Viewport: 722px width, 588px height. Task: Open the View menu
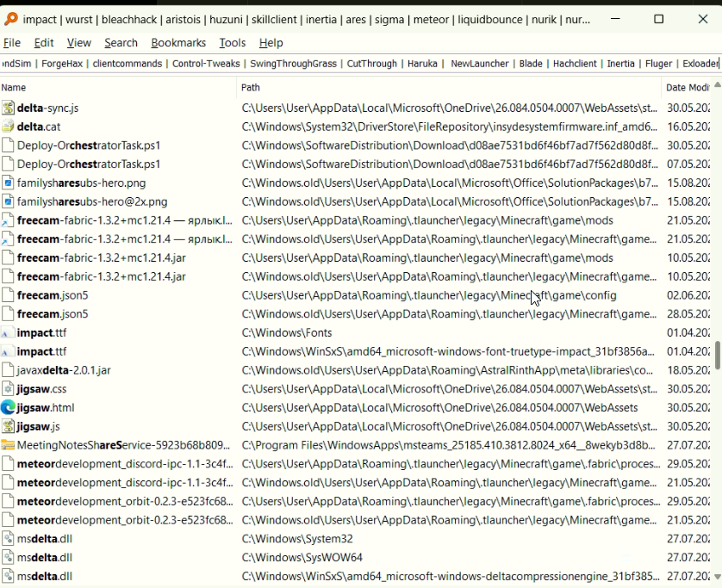tap(78, 43)
